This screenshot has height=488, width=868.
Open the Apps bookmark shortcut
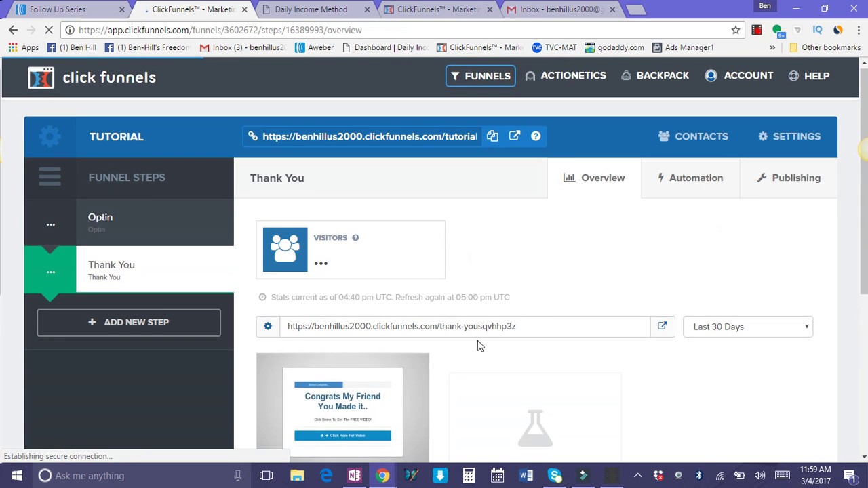click(24, 47)
